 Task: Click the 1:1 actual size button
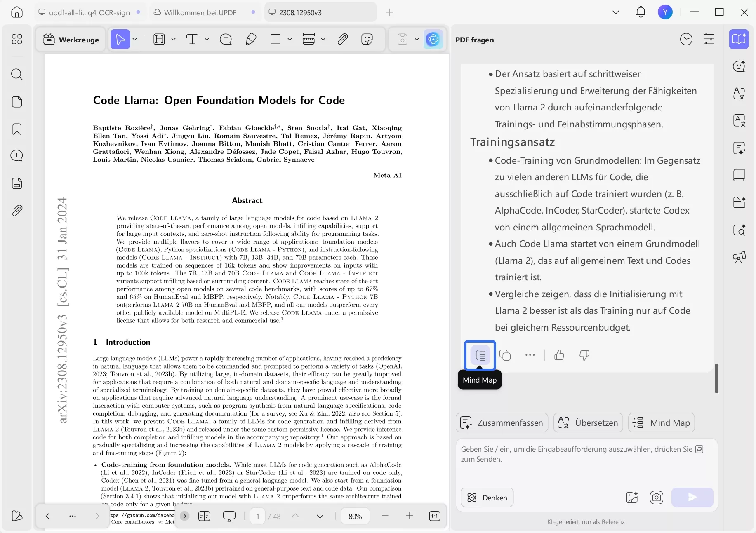click(x=435, y=516)
